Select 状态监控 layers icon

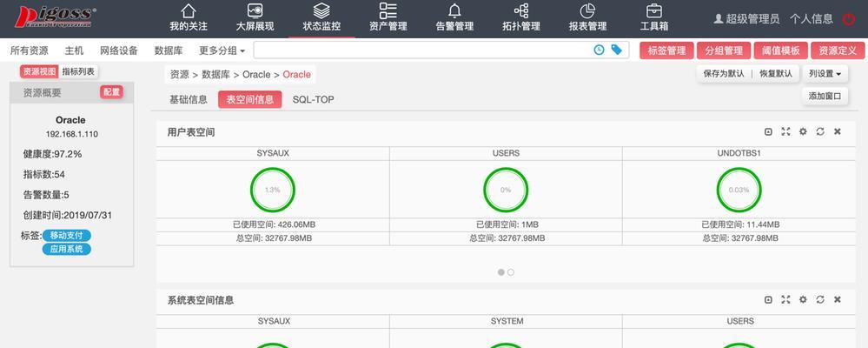pyautogui.click(x=321, y=11)
